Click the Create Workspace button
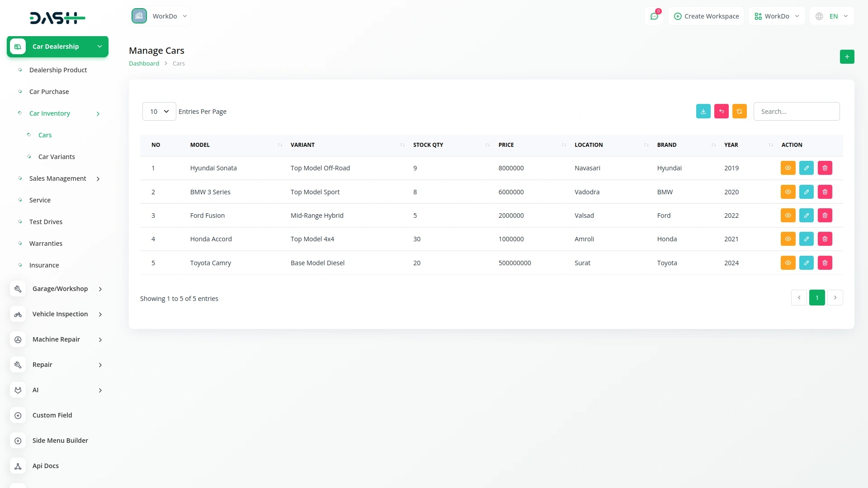Image resolution: width=868 pixels, height=488 pixels. [x=706, y=16]
